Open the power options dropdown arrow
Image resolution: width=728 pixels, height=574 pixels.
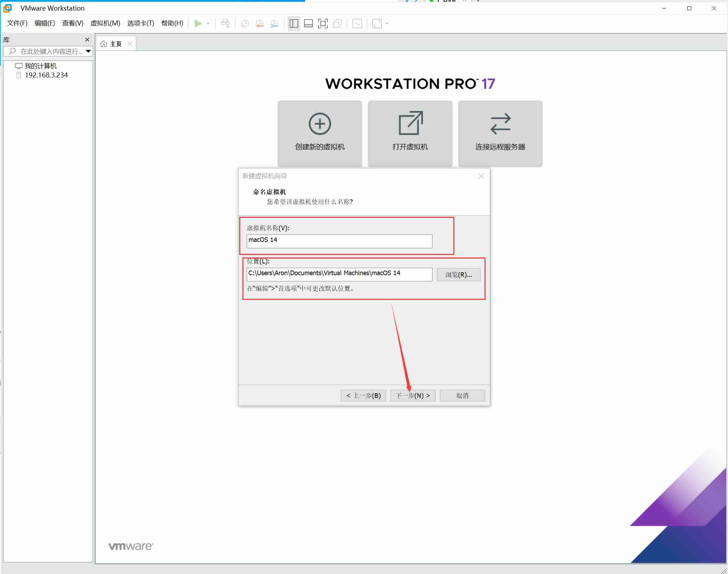pyautogui.click(x=208, y=24)
